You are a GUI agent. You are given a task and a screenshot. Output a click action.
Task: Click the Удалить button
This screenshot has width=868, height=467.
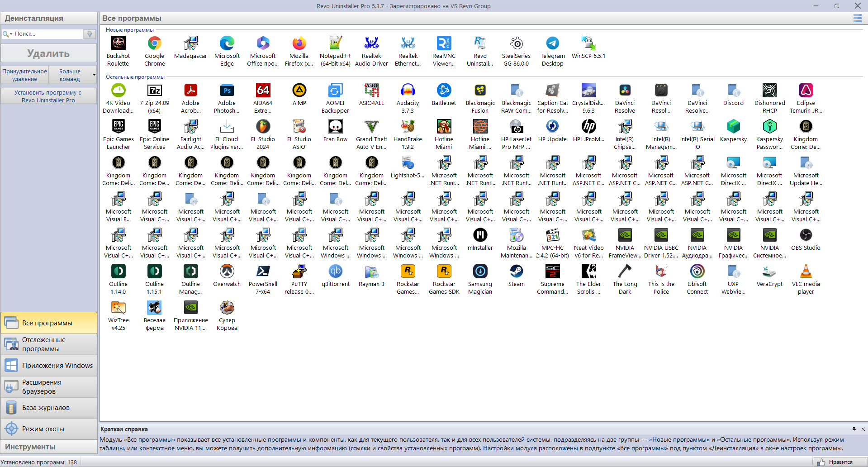pyautogui.click(x=48, y=53)
